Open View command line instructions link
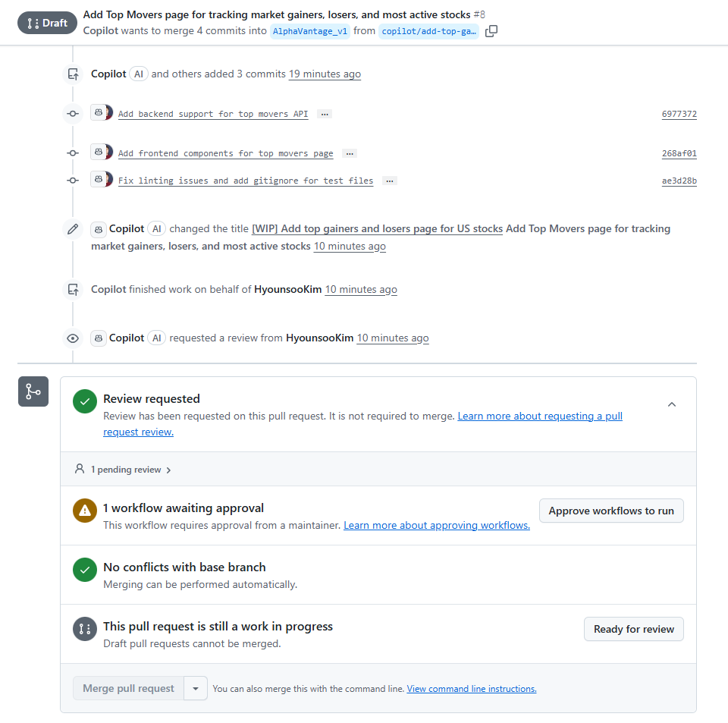The height and width of the screenshot is (723, 728). pyautogui.click(x=472, y=689)
